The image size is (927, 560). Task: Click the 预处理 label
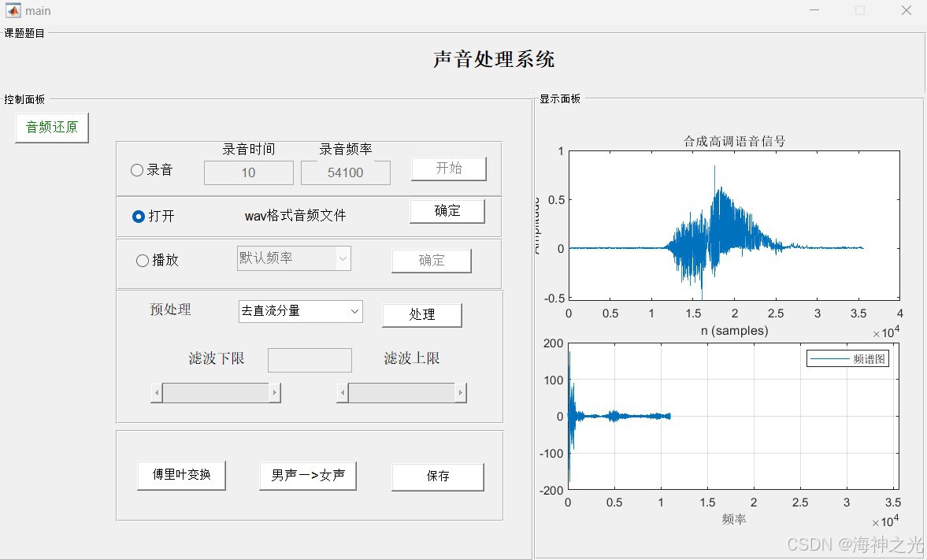click(x=170, y=310)
